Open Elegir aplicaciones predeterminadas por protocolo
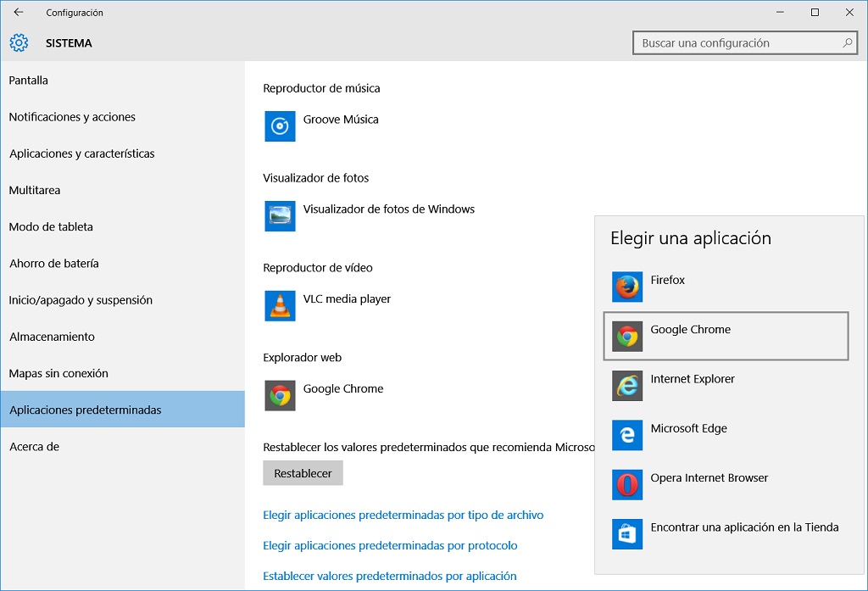This screenshot has height=591, width=868. (390, 545)
